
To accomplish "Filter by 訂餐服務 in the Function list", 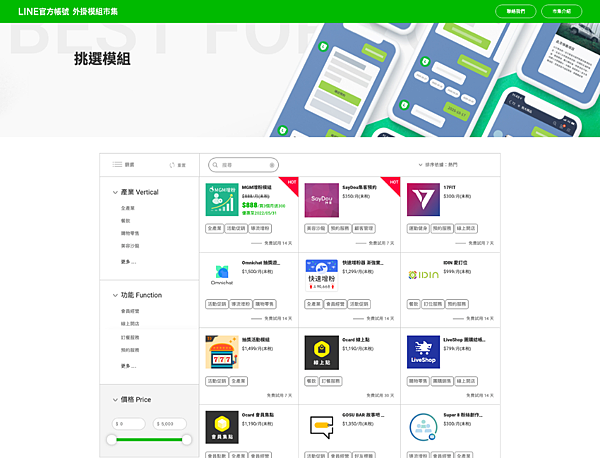I will 130,337.
